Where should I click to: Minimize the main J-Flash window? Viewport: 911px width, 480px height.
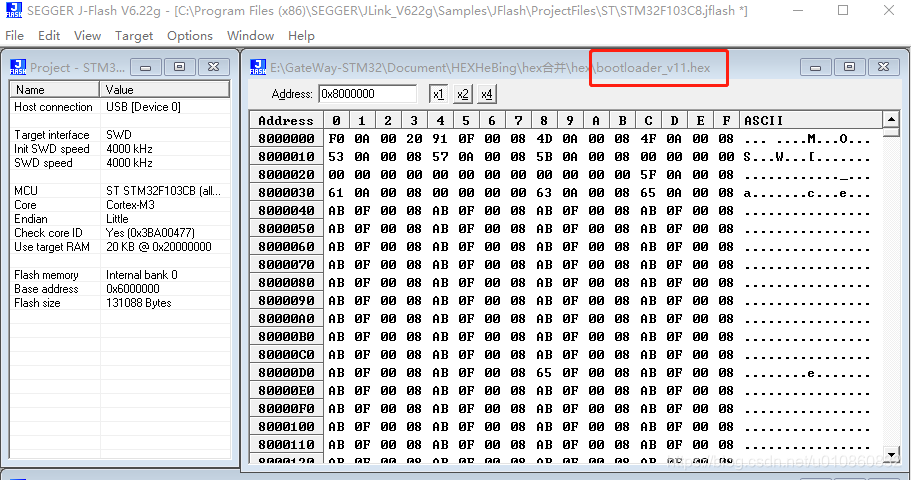[x=798, y=10]
